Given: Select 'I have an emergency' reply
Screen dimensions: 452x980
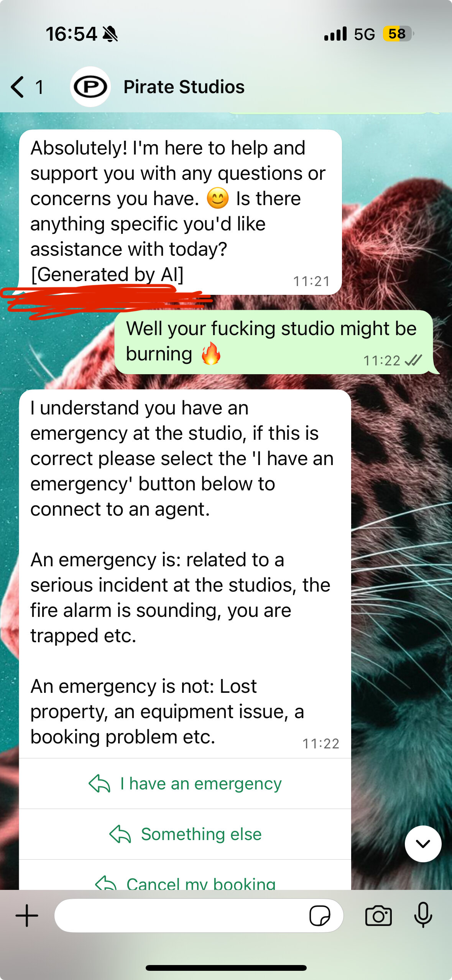Looking at the screenshot, I should tap(185, 784).
